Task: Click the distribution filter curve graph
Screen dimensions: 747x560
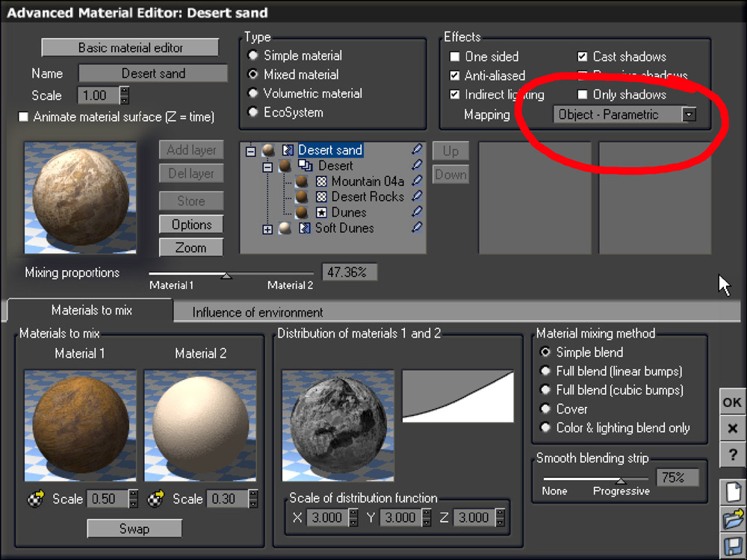Action: (x=459, y=396)
